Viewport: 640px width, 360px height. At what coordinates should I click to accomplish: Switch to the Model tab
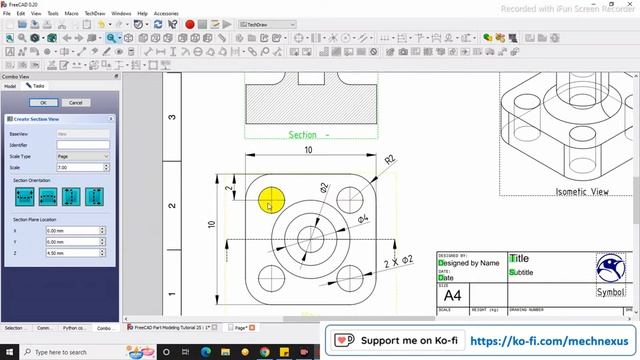pyautogui.click(x=10, y=86)
